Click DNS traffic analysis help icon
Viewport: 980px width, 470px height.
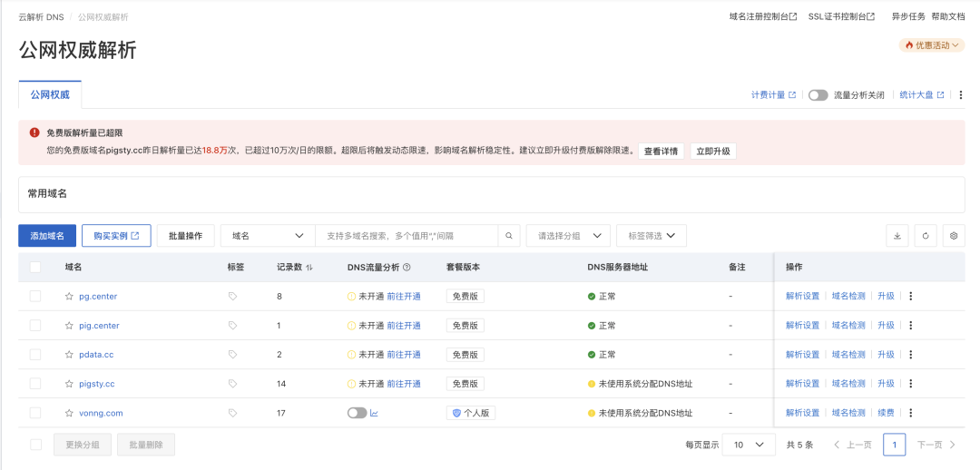407,267
